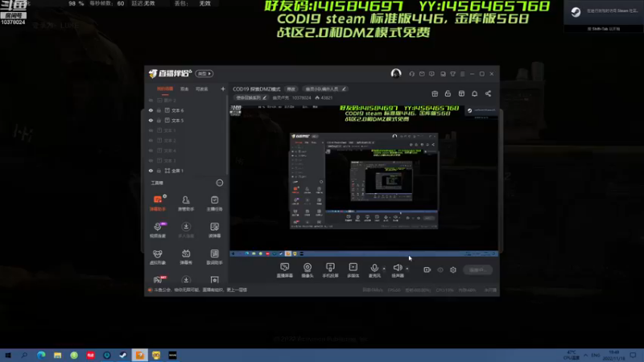The width and height of the screenshot is (644, 362).
Task: Click the notification bell icon
Action: pyautogui.click(x=474, y=93)
